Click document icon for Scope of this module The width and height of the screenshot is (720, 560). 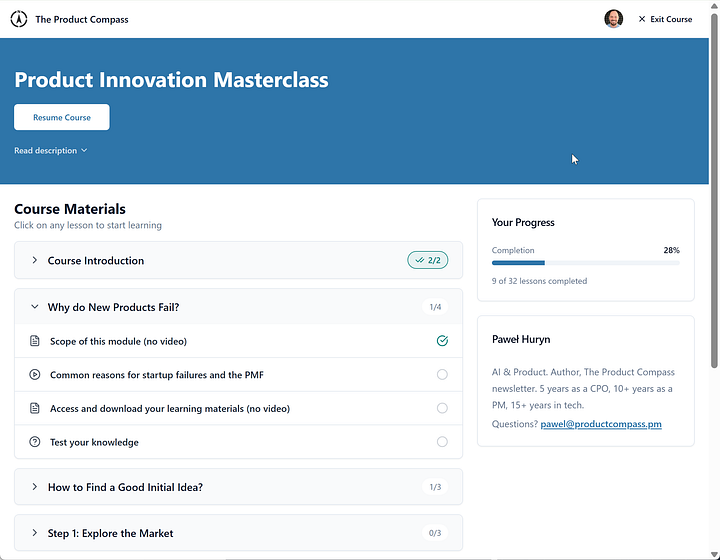tap(34, 341)
